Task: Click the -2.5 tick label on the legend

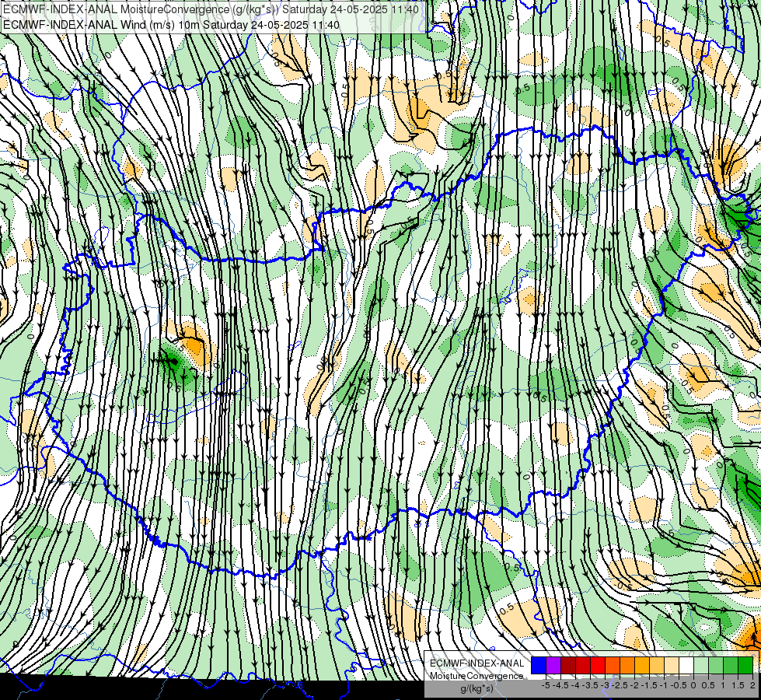Action: 620,685
